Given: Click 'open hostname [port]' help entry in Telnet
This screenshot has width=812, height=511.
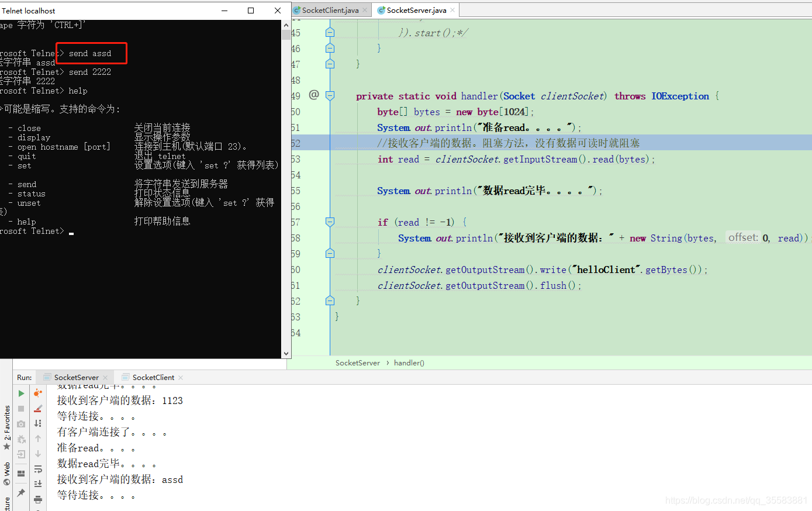Looking at the screenshot, I should pos(64,147).
